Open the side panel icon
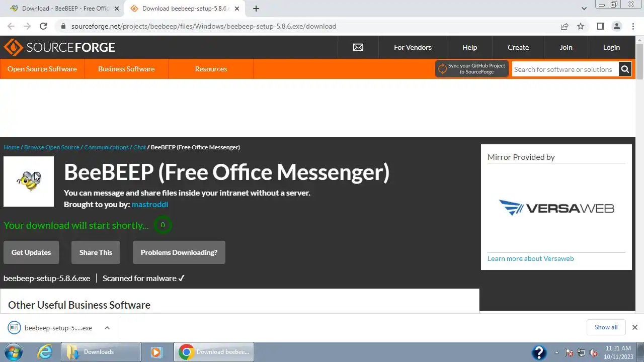This screenshot has width=644, height=362. click(x=600, y=26)
